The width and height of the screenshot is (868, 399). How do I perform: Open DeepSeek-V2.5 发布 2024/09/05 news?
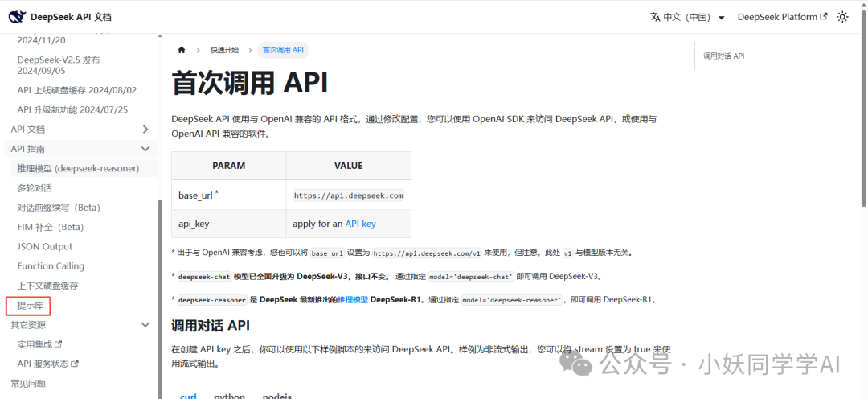pos(59,65)
